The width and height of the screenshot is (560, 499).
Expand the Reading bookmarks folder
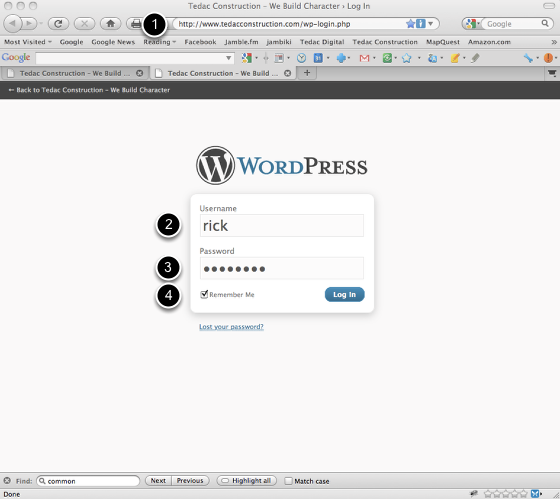click(x=160, y=42)
